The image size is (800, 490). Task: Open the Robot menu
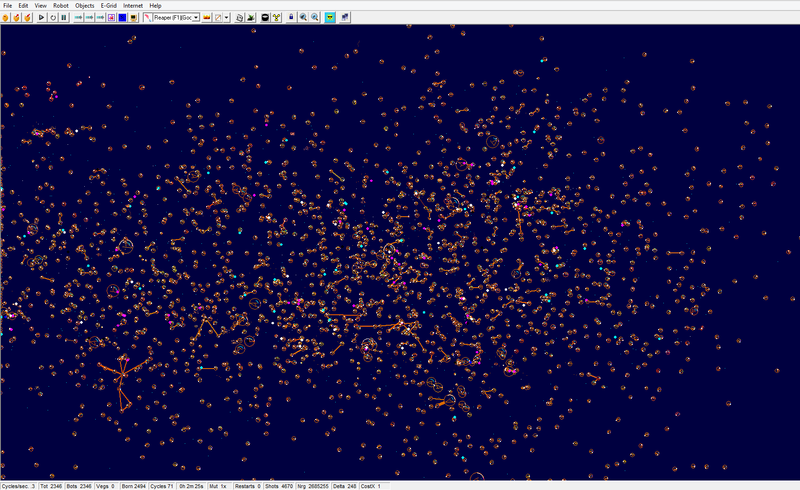coord(61,5)
